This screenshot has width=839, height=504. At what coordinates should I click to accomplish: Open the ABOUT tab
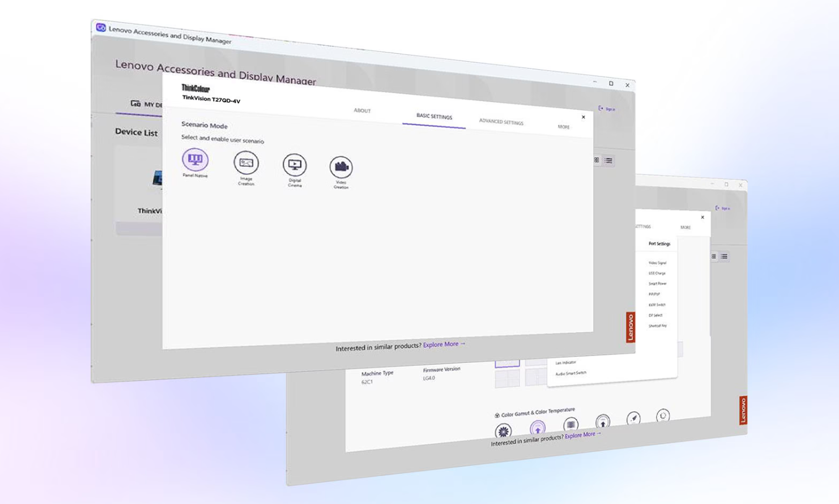(x=362, y=111)
